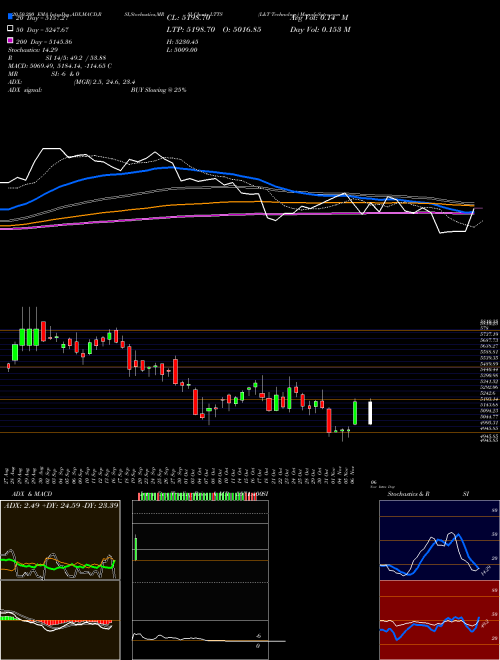Click the 'H: 5230.45' high price
The width and height of the screenshot is (500, 660).
click(182, 42)
